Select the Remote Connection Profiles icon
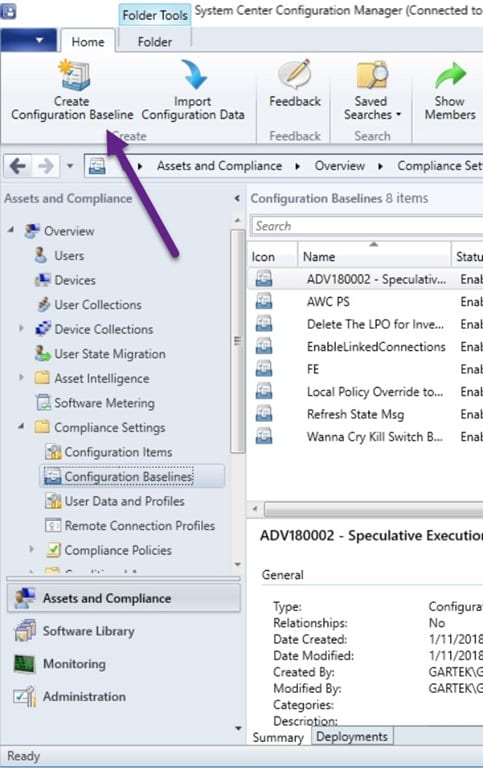The width and height of the screenshot is (483, 768). click(53, 525)
